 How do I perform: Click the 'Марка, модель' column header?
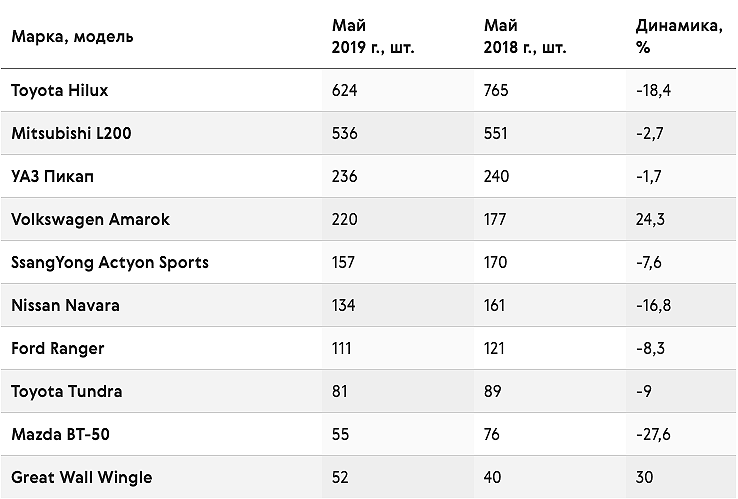click(72, 36)
